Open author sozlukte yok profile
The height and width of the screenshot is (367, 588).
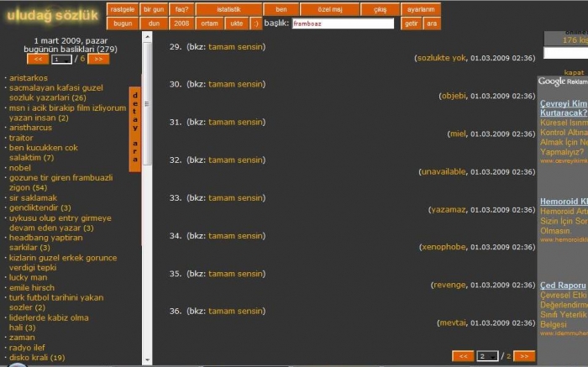[441, 58]
